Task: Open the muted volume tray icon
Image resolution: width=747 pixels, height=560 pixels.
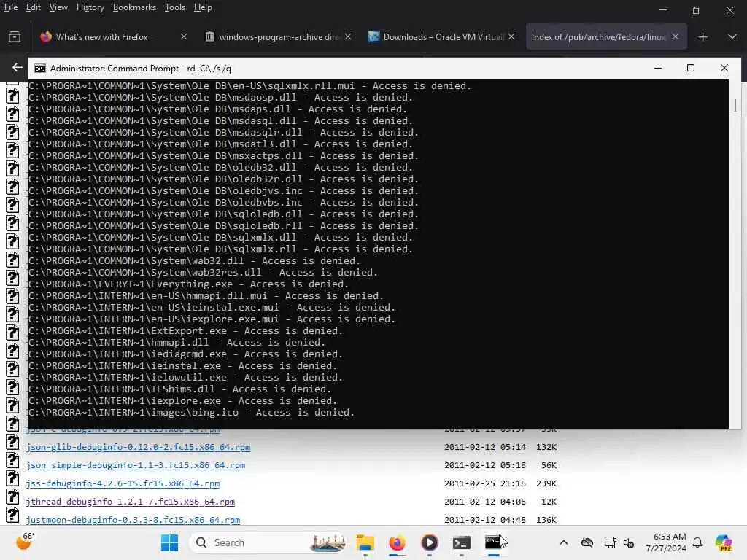Action: (629, 542)
